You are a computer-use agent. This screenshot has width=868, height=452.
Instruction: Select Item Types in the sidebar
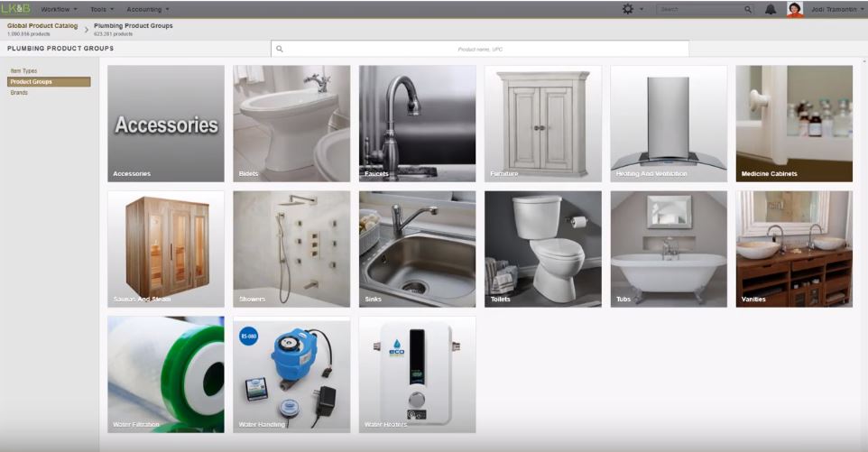(x=23, y=71)
